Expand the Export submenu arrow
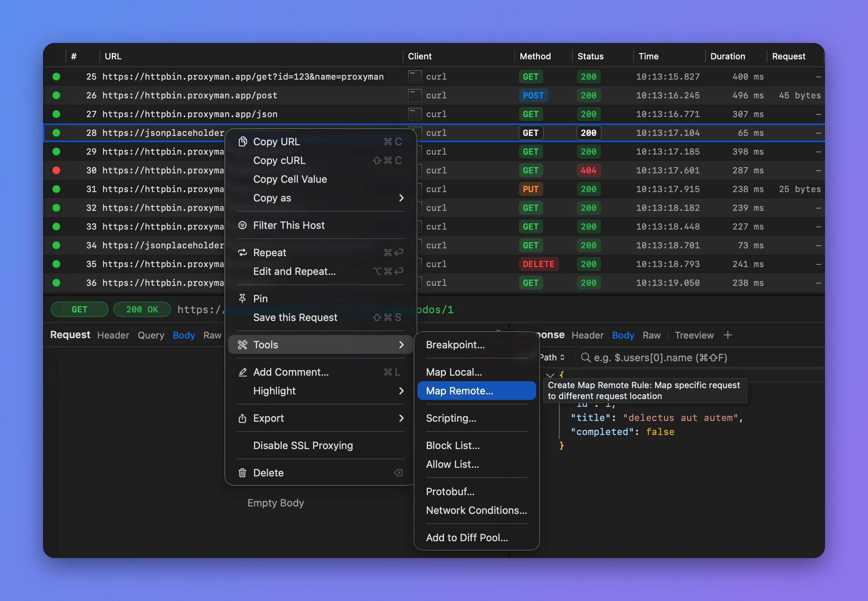Image resolution: width=868 pixels, height=601 pixels. pyautogui.click(x=401, y=418)
